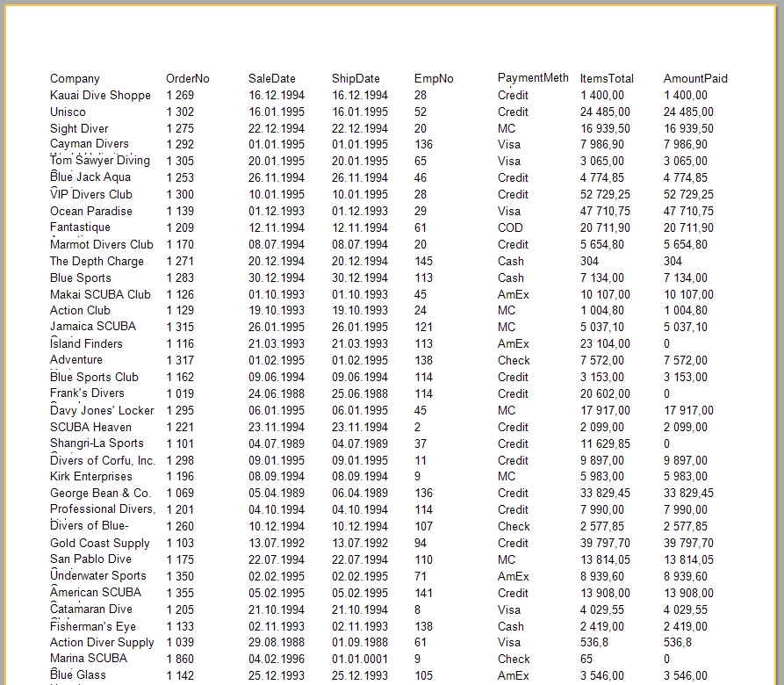Select the Underwater Sports entry
This screenshot has width=784, height=685.
(98, 576)
